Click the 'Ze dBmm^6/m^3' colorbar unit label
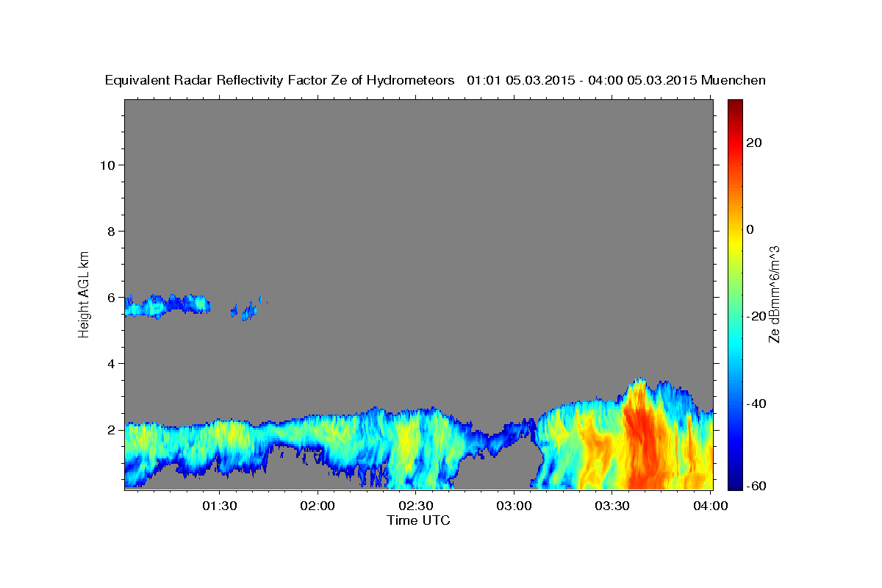The image size is (882, 588). 774,294
